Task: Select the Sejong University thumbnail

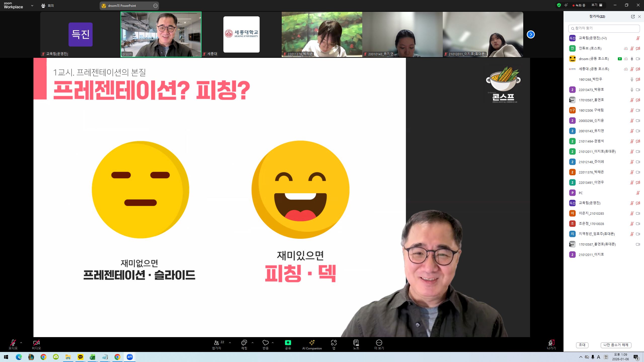Action: point(242,34)
